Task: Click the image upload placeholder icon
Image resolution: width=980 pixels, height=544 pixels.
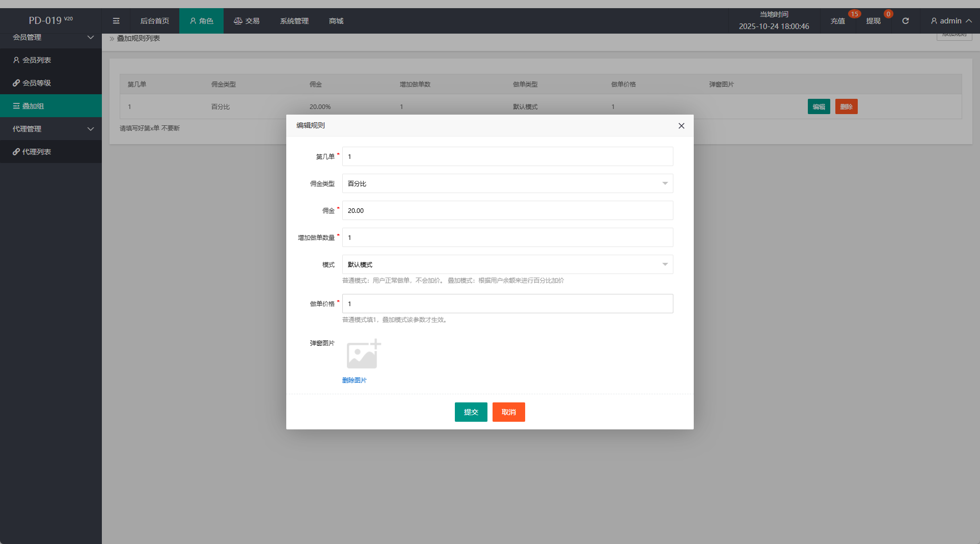Action: pyautogui.click(x=363, y=354)
